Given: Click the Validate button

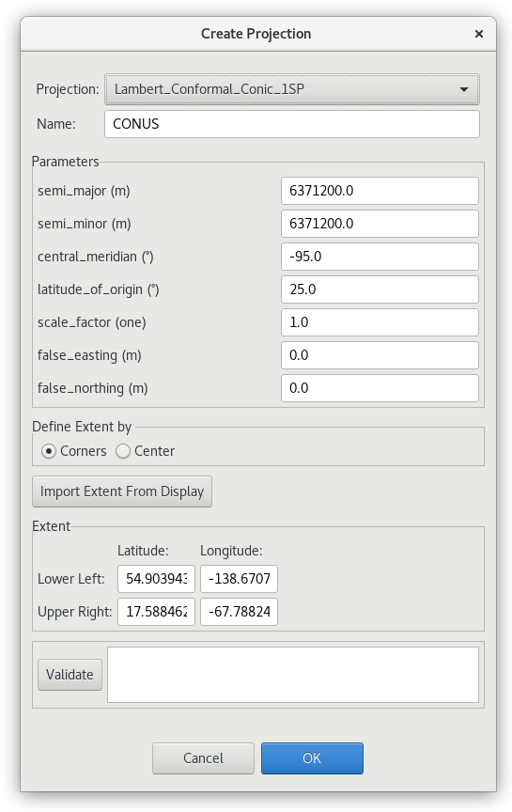Looking at the screenshot, I should pos(70,675).
